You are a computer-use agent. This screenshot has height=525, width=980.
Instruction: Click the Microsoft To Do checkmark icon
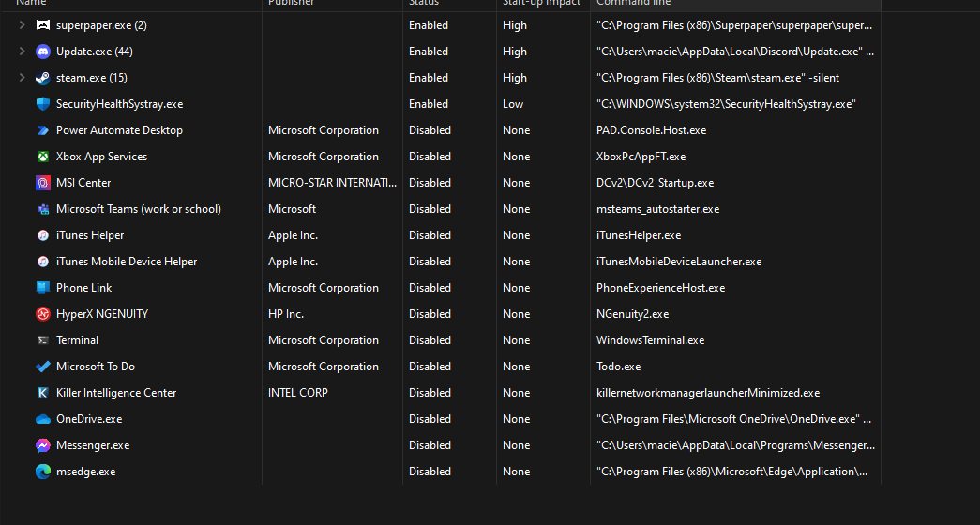(x=43, y=367)
